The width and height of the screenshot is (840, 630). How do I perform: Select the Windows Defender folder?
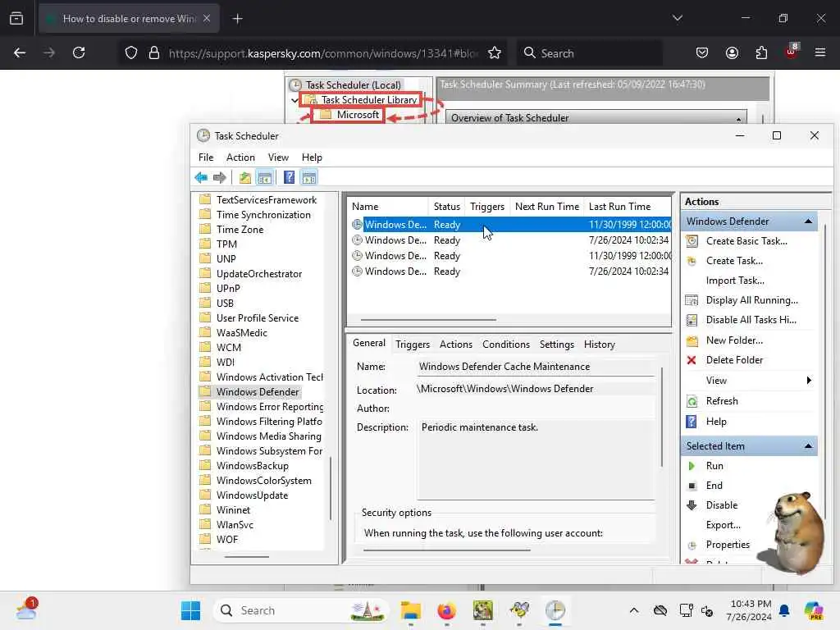click(257, 392)
